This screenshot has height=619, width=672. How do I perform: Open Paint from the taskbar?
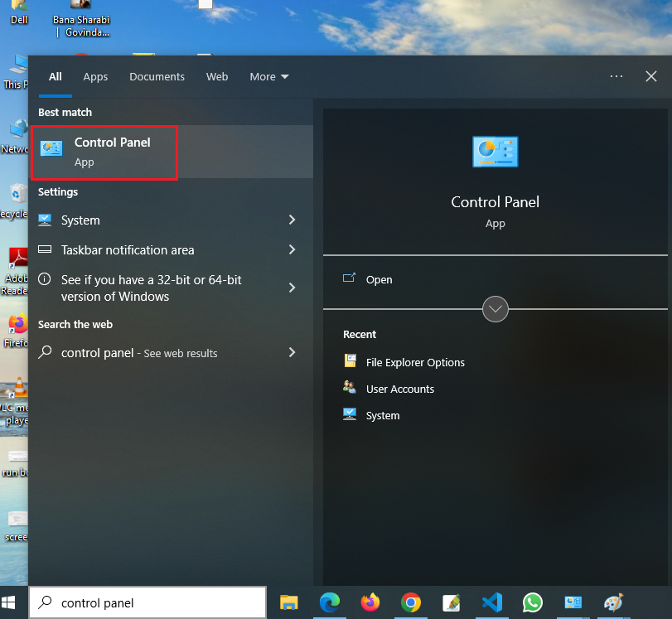(613, 602)
